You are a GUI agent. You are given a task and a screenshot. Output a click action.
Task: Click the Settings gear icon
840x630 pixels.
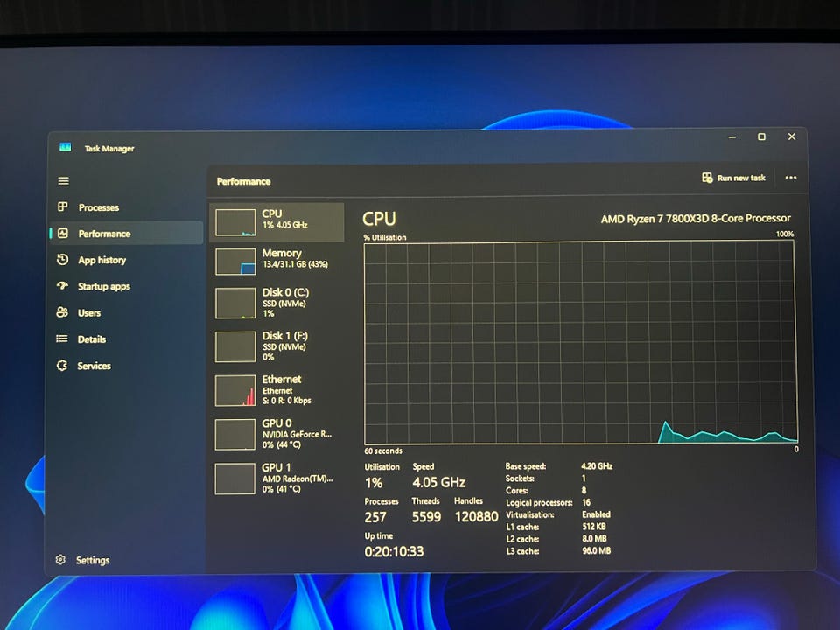(60, 559)
